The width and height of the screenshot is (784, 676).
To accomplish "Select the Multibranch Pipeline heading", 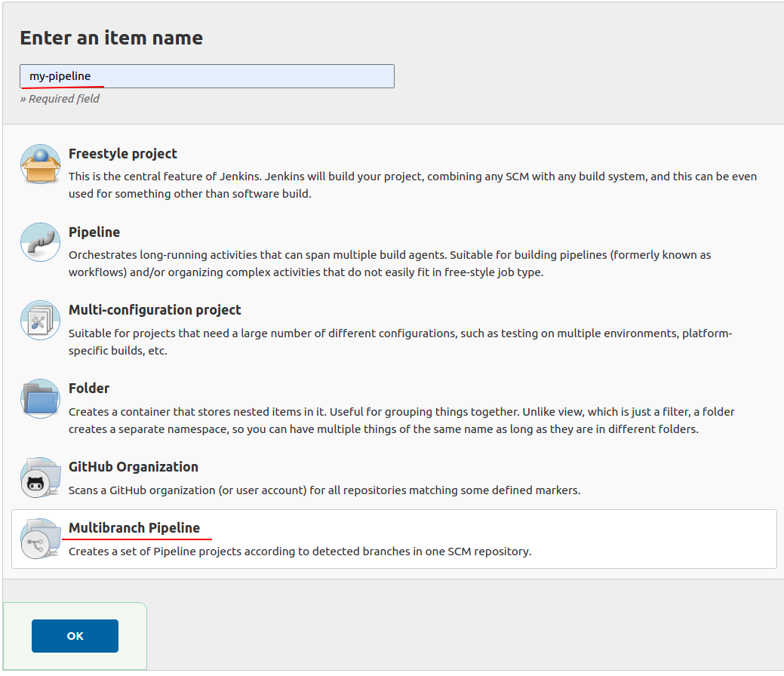I will coord(134,528).
